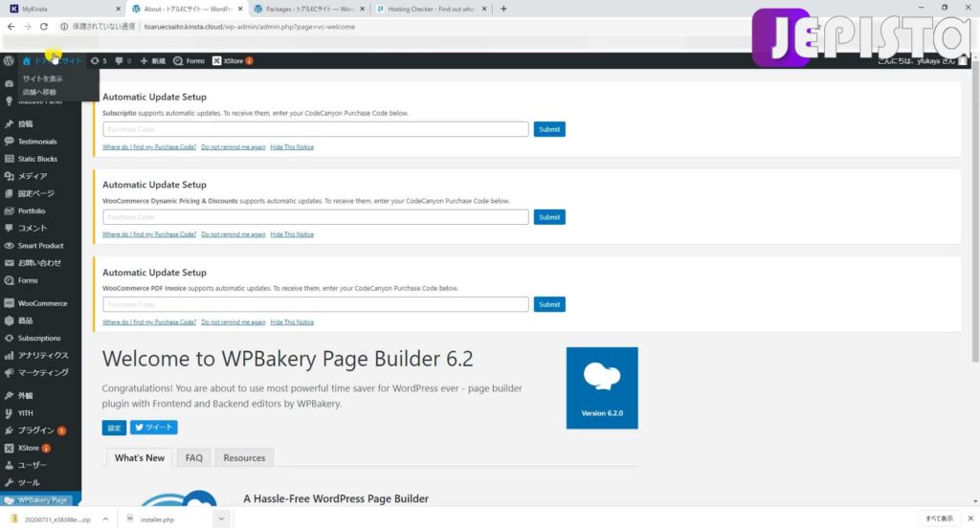Open Forms in the admin bar
The height and width of the screenshot is (530, 980).
tap(189, 60)
